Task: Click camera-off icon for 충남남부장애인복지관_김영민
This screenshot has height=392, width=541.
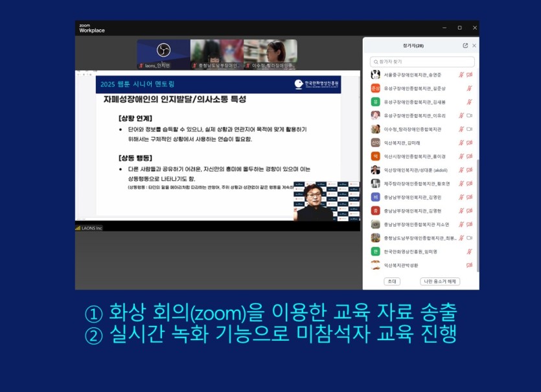Action: click(470, 197)
